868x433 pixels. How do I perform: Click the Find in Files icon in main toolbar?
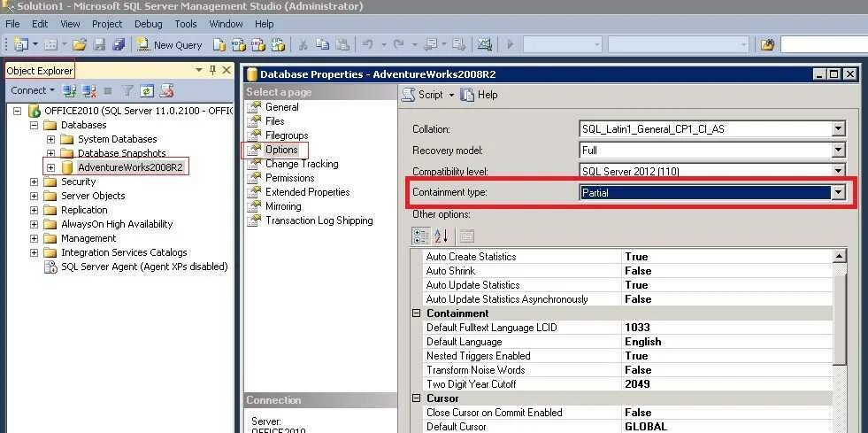click(x=767, y=45)
